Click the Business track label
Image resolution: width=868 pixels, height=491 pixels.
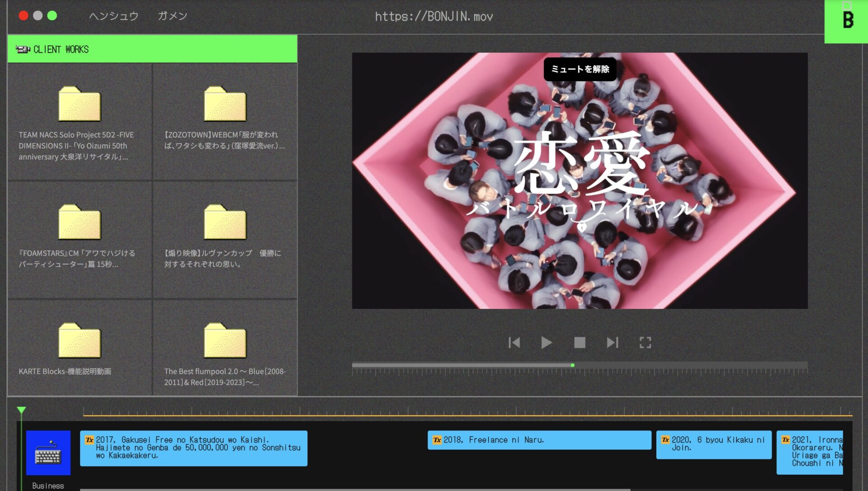48,486
